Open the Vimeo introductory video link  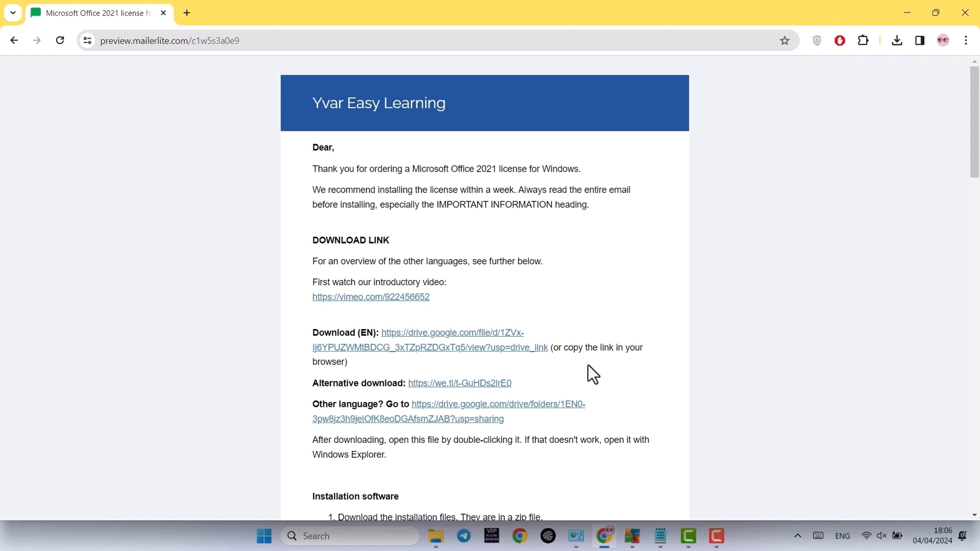tap(370, 297)
